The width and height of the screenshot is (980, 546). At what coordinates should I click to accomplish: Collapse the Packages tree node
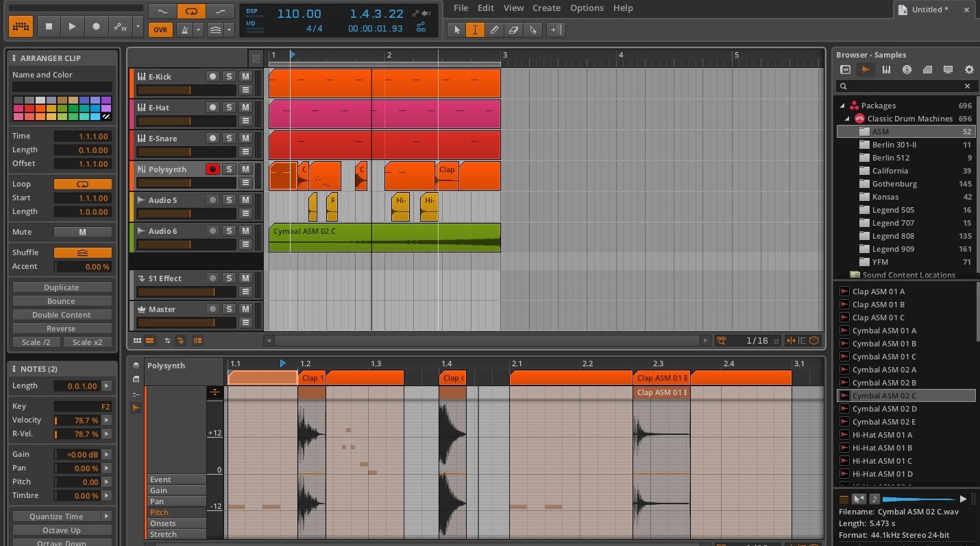[842, 106]
